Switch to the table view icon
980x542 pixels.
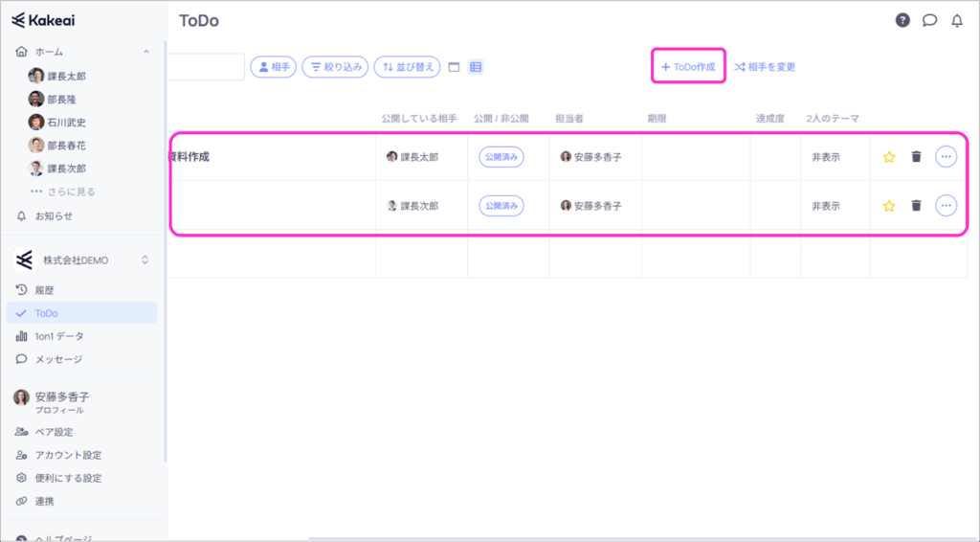pyautogui.click(x=476, y=67)
